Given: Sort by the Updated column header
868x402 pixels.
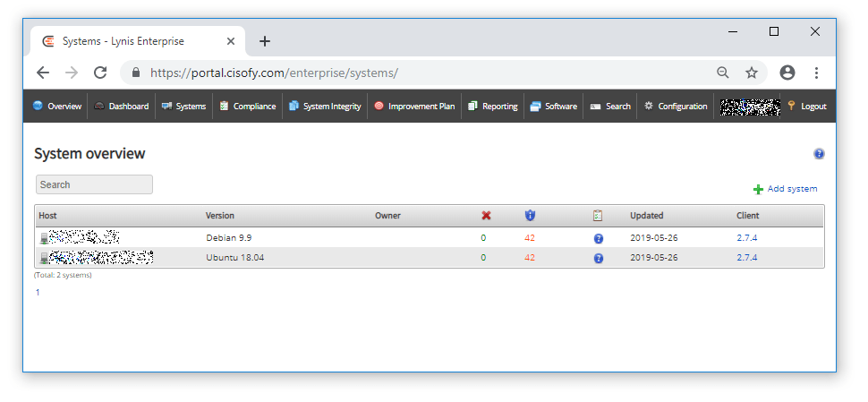Looking at the screenshot, I should 647,216.
